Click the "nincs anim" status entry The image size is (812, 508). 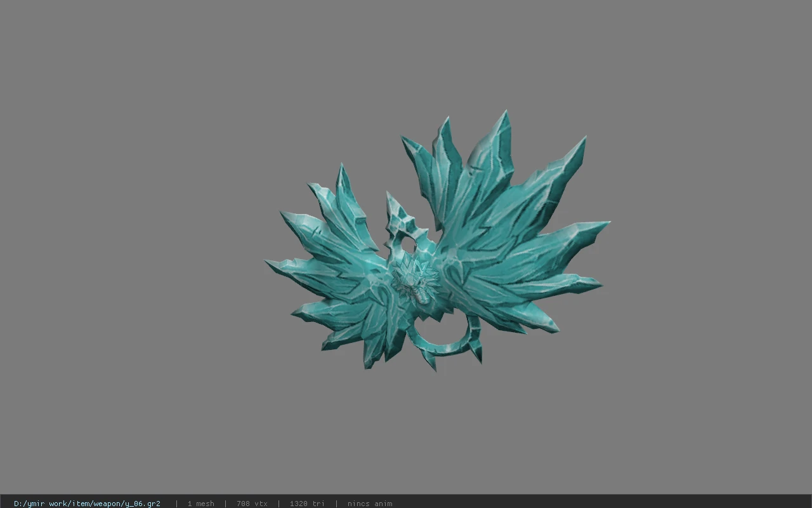(370, 504)
